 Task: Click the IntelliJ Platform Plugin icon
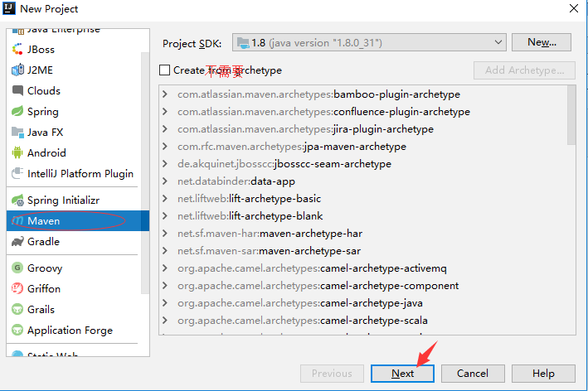[17, 173]
